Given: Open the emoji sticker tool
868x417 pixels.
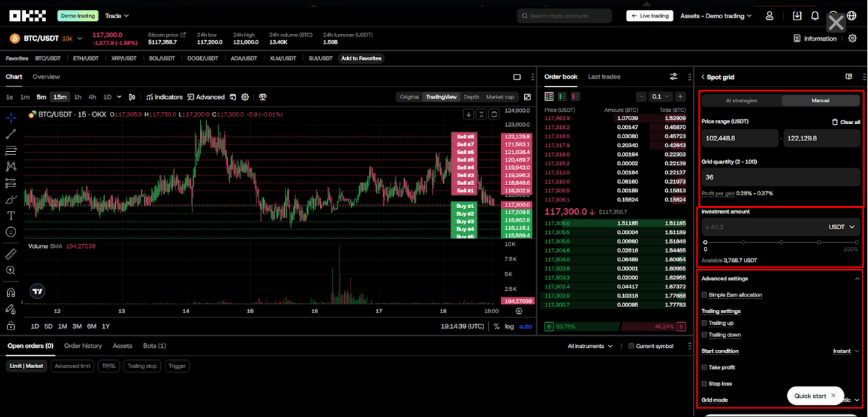Looking at the screenshot, I should pyautogui.click(x=11, y=232).
